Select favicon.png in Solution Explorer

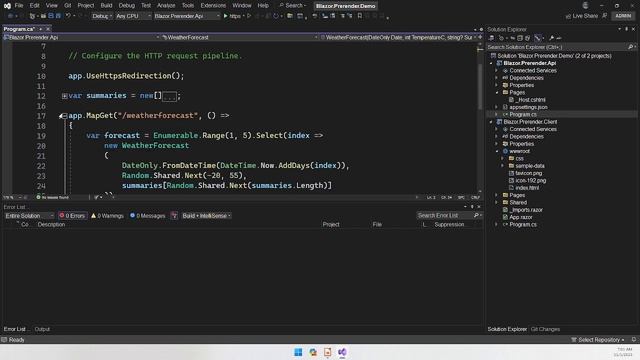[528, 173]
